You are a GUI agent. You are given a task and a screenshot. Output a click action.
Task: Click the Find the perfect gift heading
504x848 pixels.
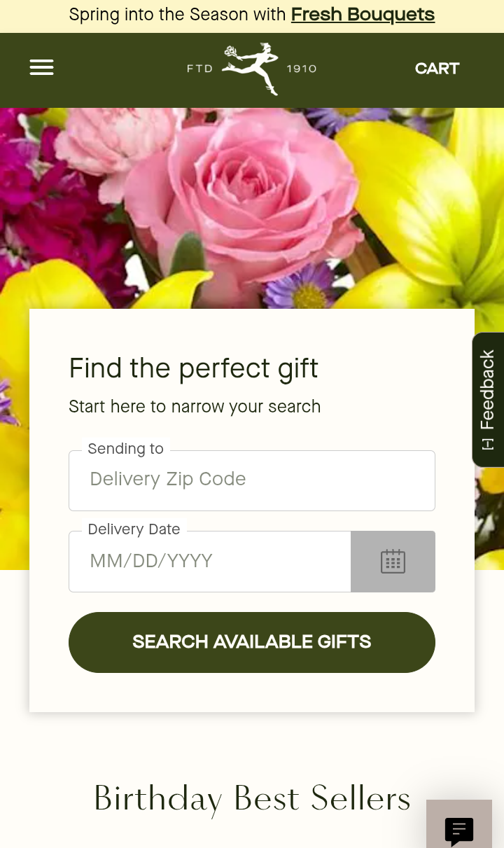coord(193,368)
